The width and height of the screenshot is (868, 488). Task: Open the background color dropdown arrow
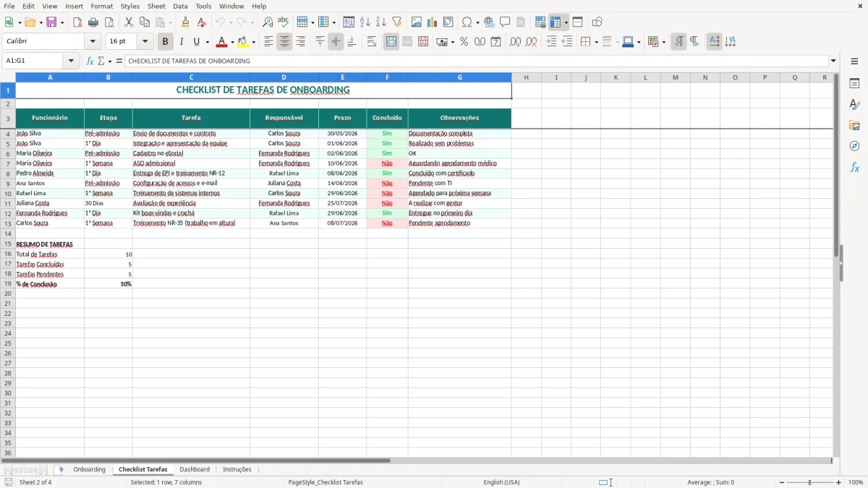click(x=253, y=42)
